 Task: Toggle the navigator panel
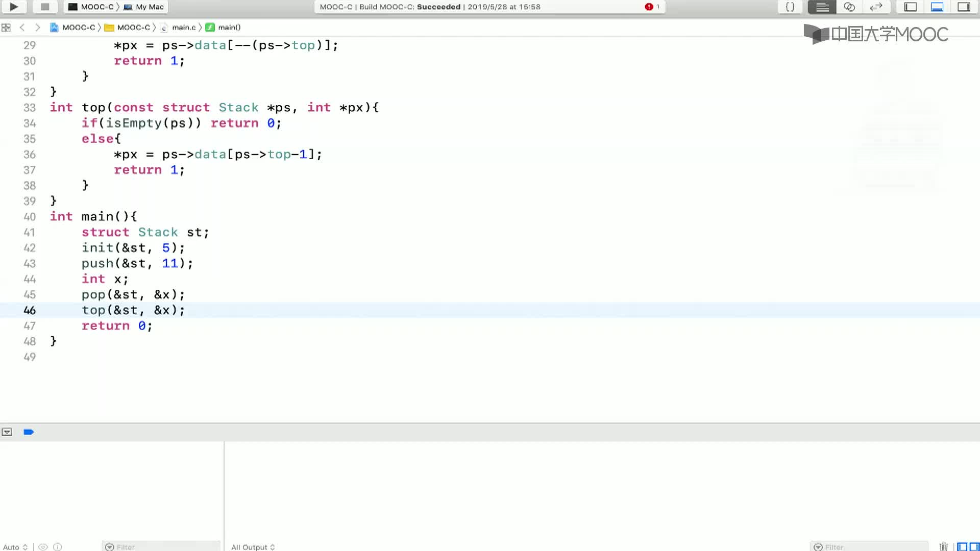click(911, 7)
